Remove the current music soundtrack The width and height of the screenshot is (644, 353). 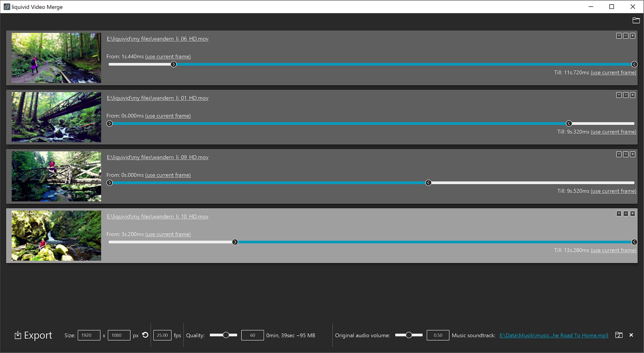coord(631,335)
